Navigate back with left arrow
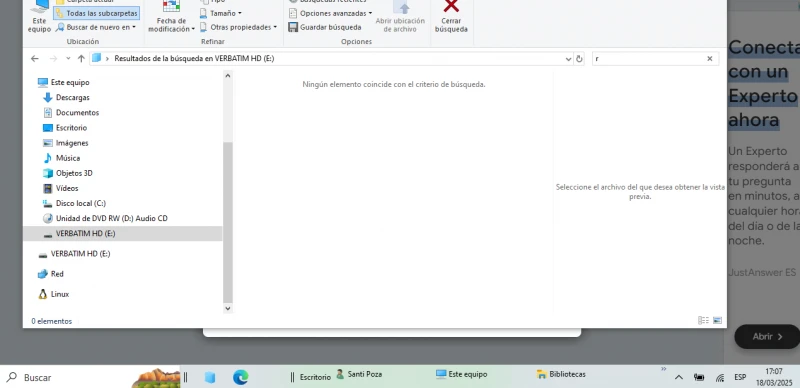The image size is (800, 388). click(35, 59)
